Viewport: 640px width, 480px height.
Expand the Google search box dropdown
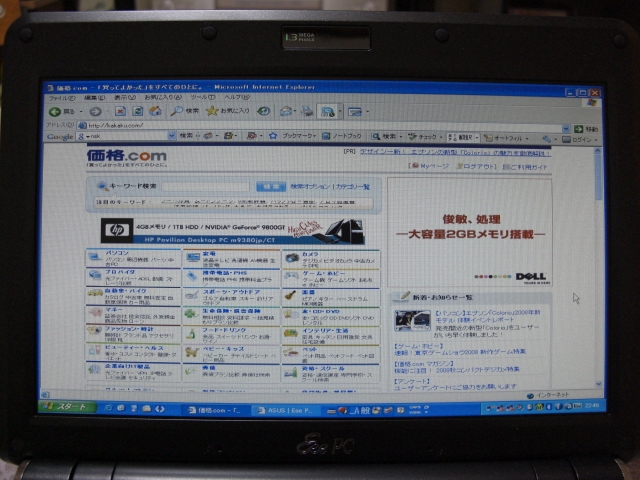click(172, 136)
